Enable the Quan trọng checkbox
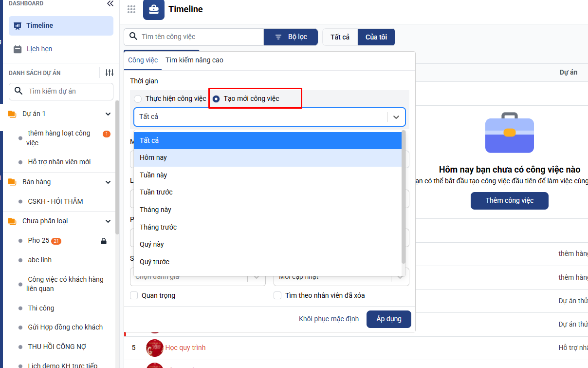 (134, 295)
